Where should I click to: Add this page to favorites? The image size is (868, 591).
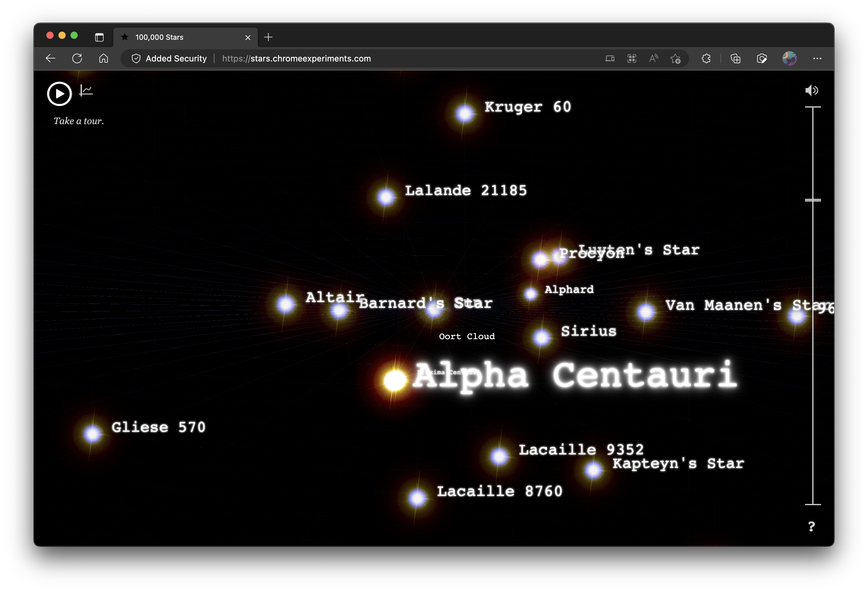click(675, 59)
